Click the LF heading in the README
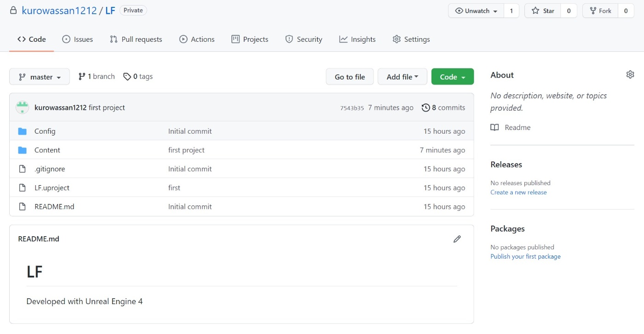The image size is (644, 334). point(34,272)
